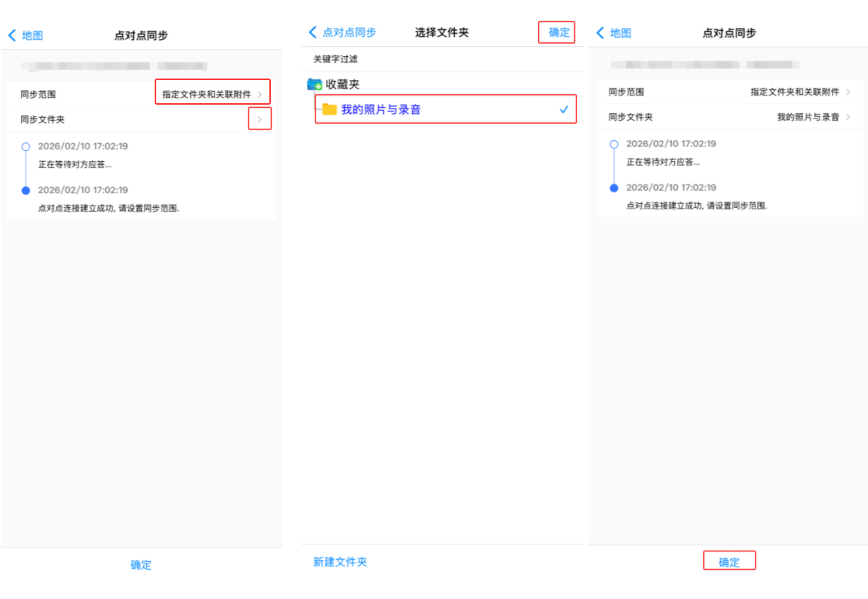
Task: Tap the 地图 back arrow on the first sync screen
Action: point(12,35)
